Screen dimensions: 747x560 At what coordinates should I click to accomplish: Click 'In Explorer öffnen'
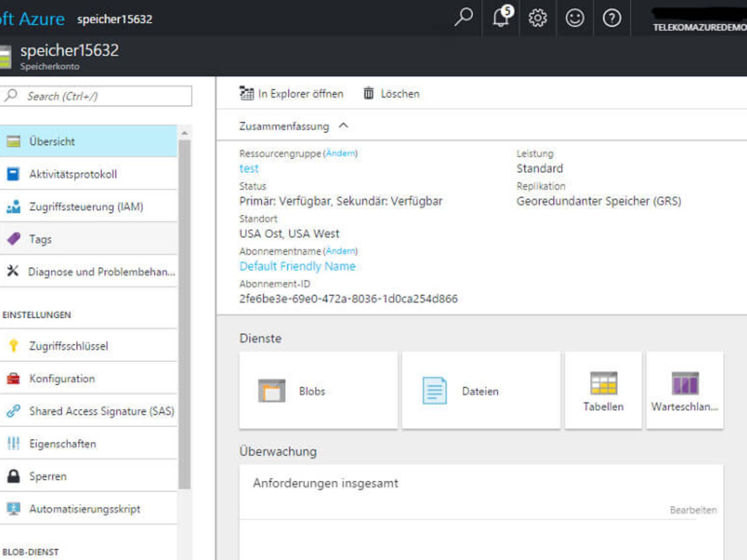[292, 93]
